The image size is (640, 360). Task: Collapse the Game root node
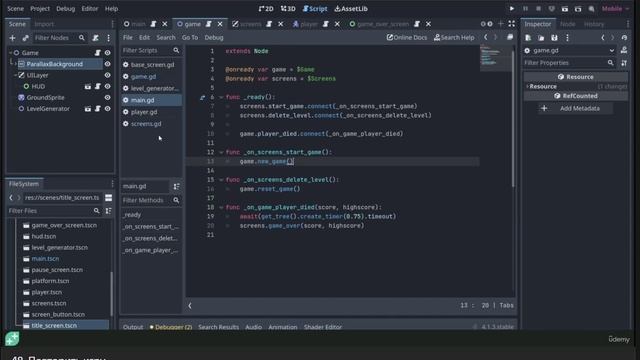tap(11, 53)
